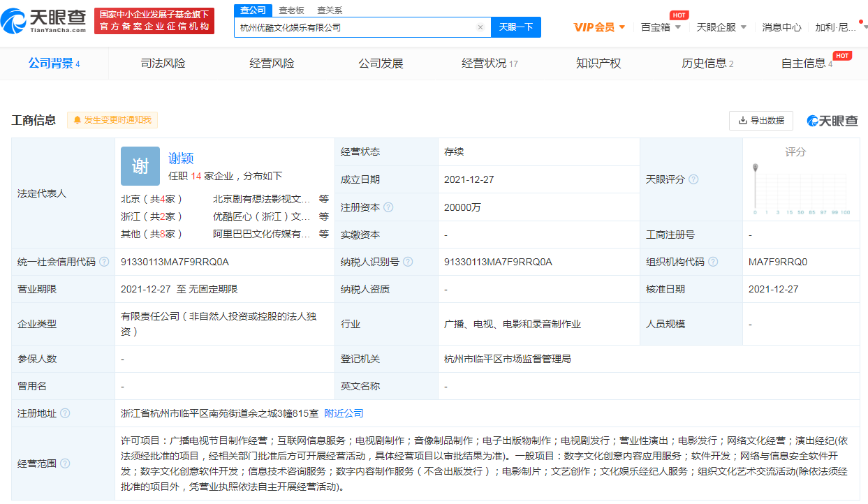Click inside the company name search field
This screenshot has width=868, height=504.
tap(349, 27)
